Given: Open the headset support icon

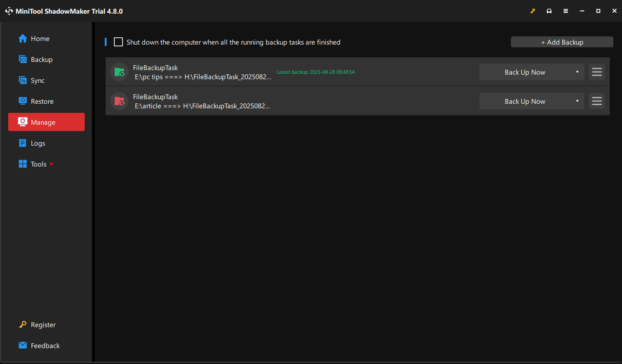Looking at the screenshot, I should pyautogui.click(x=549, y=11).
